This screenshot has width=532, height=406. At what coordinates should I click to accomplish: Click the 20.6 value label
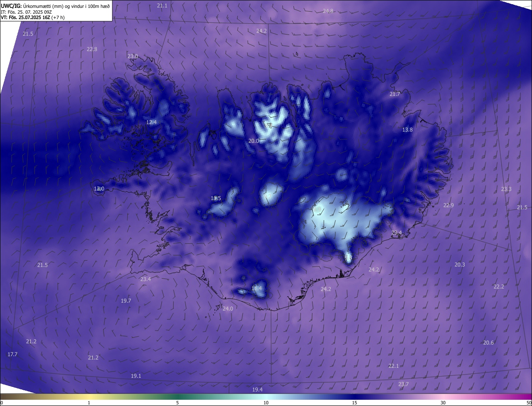click(489, 342)
